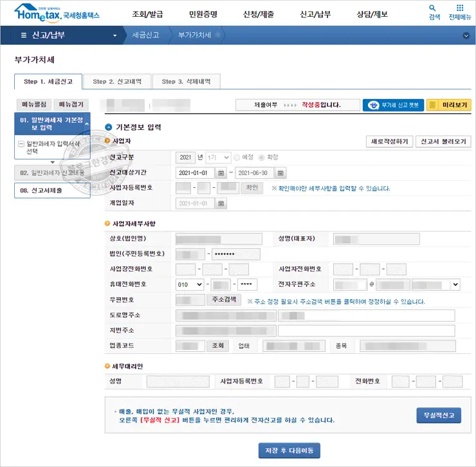Select the 08. 신고서제출 menu item
Image resolution: width=476 pixels, height=467 pixels.
coord(52,190)
